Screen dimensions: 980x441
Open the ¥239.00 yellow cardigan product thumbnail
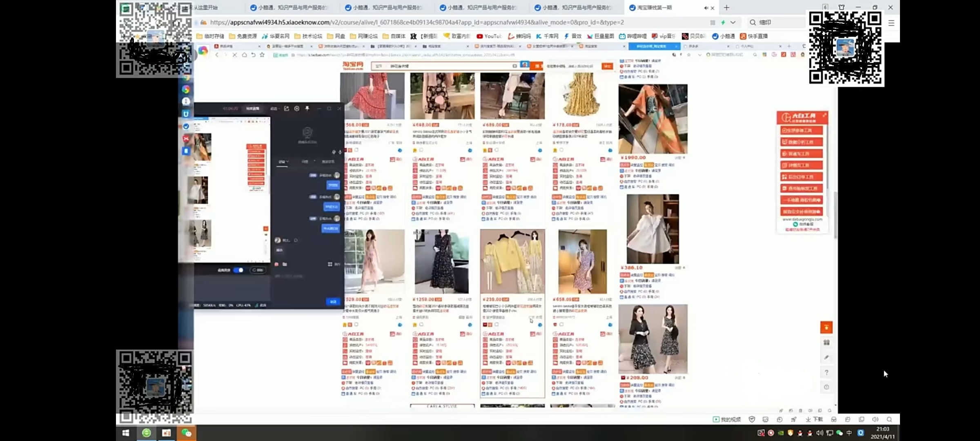(x=512, y=261)
